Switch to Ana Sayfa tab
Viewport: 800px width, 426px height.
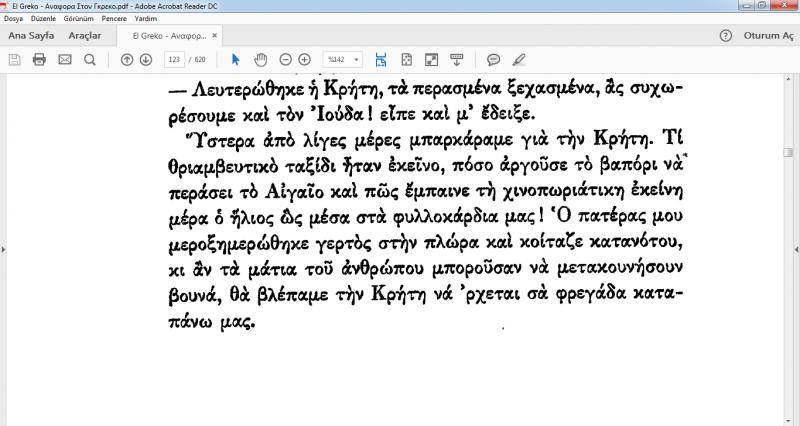tap(31, 36)
